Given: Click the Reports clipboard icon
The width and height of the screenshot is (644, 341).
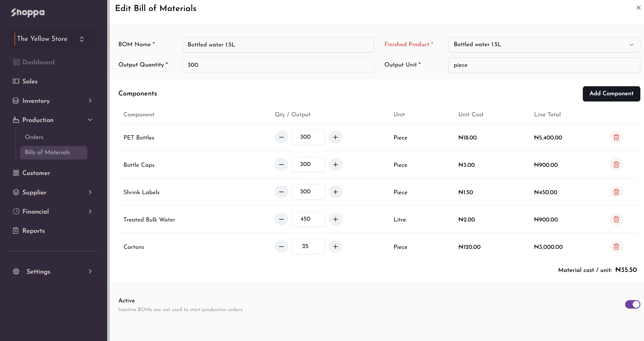Looking at the screenshot, I should tap(16, 231).
